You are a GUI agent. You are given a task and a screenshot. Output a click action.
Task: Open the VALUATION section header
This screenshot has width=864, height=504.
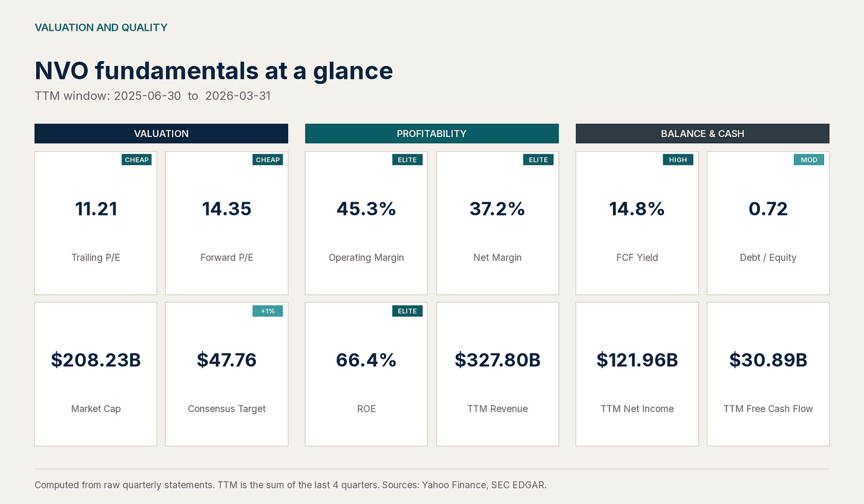pyautogui.click(x=161, y=133)
